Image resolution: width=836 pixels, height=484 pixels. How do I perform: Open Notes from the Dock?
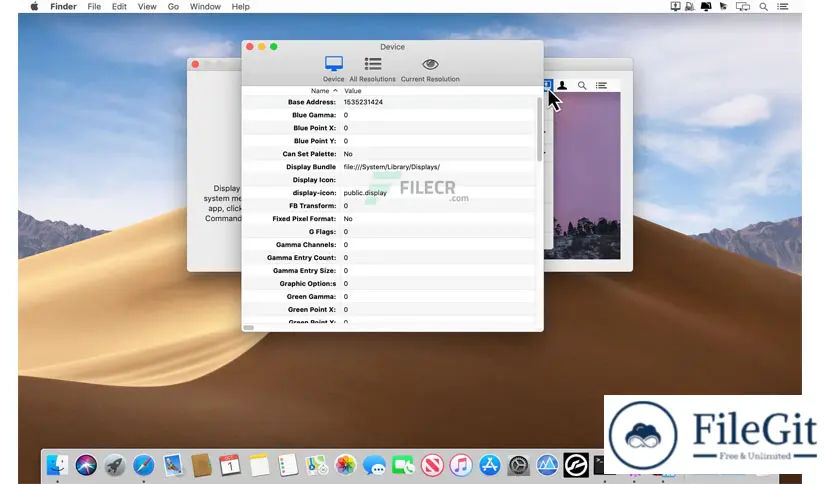pyautogui.click(x=259, y=465)
